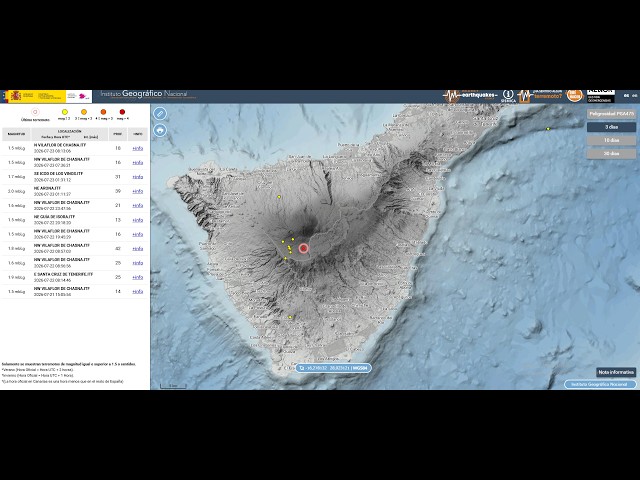This screenshot has width=640, height=480.
Task: Switch to the 10 días filter
Action: point(611,140)
